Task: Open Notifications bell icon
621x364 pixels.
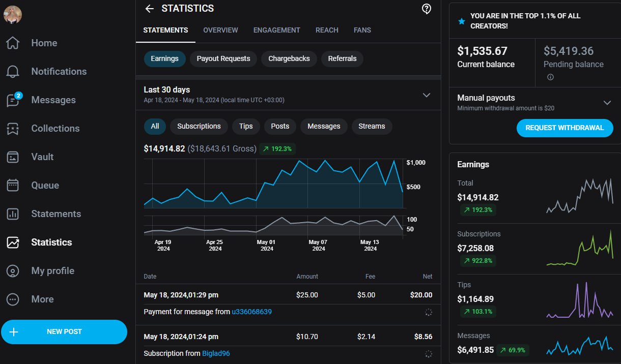Action: [x=13, y=72]
